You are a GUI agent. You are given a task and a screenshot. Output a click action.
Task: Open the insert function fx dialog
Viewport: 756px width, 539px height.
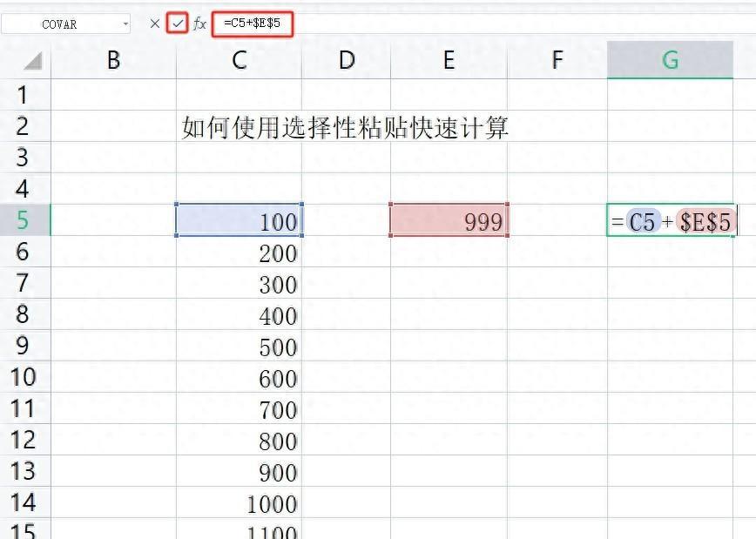coord(199,24)
